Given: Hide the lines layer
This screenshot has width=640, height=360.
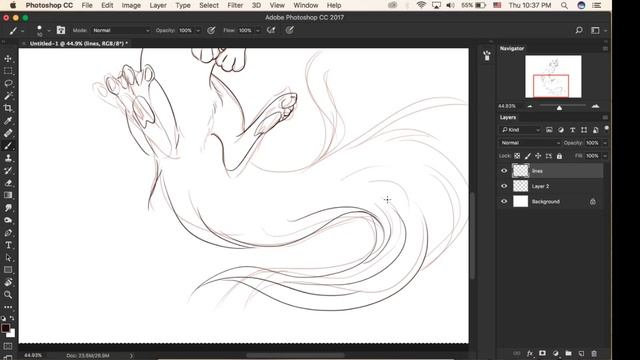Looking at the screenshot, I should coord(504,171).
